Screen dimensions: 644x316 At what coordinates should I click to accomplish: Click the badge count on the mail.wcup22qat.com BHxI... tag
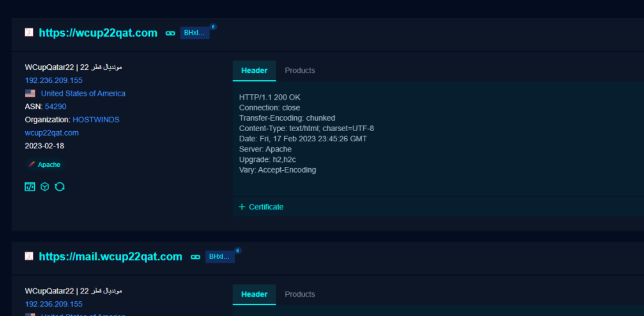click(x=238, y=250)
